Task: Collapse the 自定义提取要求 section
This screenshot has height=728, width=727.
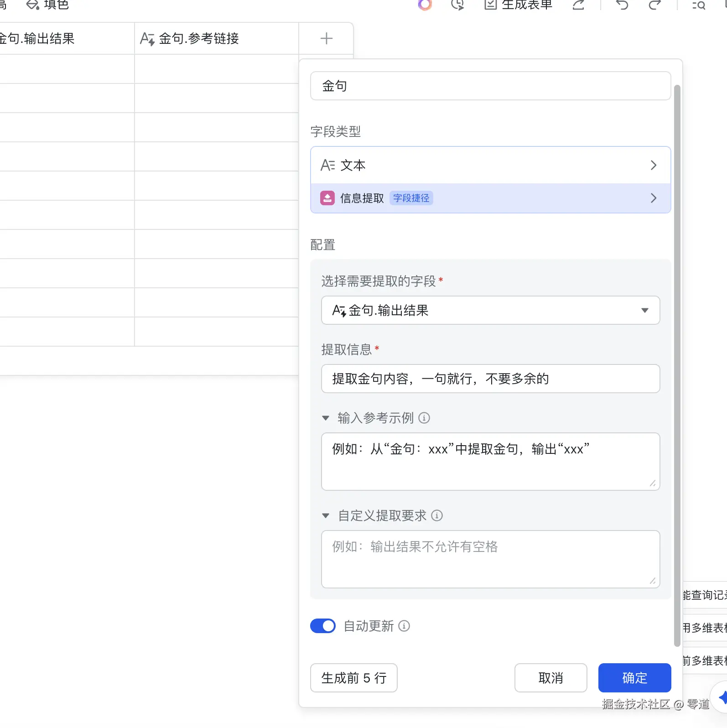Action: [325, 515]
